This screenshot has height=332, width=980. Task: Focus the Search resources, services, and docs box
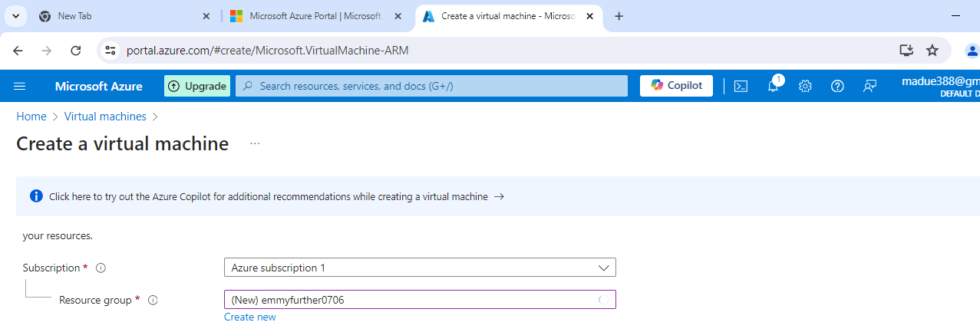431,86
